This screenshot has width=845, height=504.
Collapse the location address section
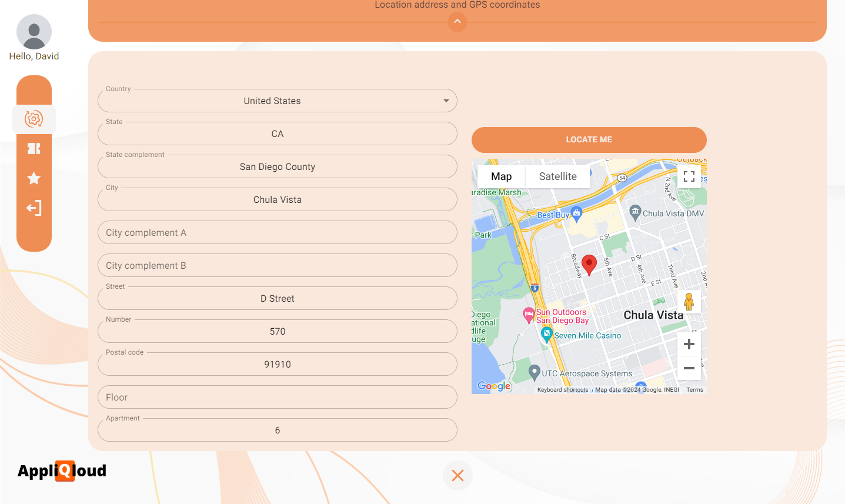(x=457, y=22)
